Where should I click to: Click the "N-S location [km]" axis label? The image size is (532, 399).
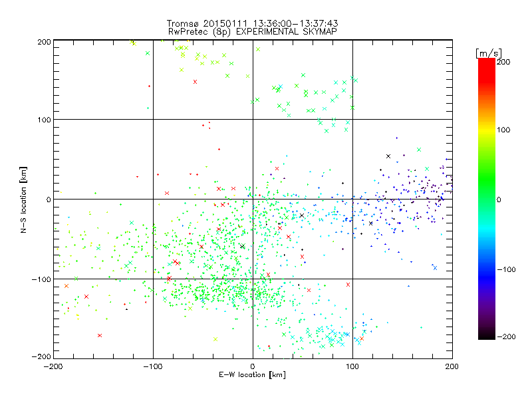point(23,200)
